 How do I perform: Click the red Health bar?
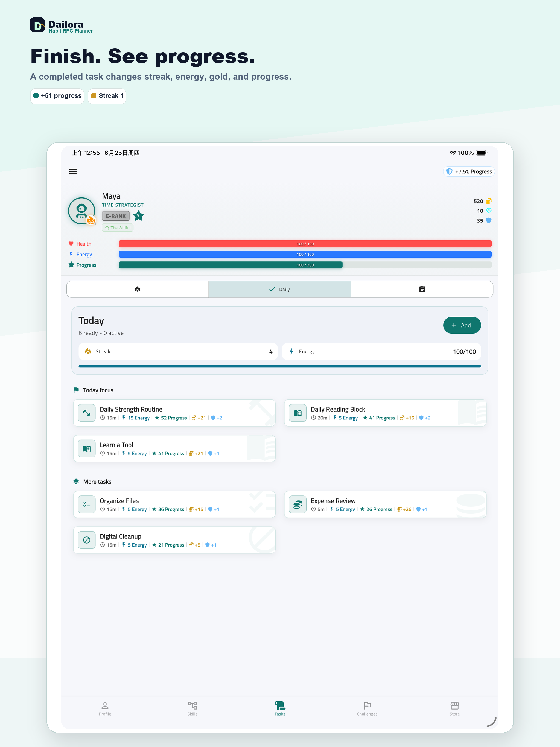305,244
